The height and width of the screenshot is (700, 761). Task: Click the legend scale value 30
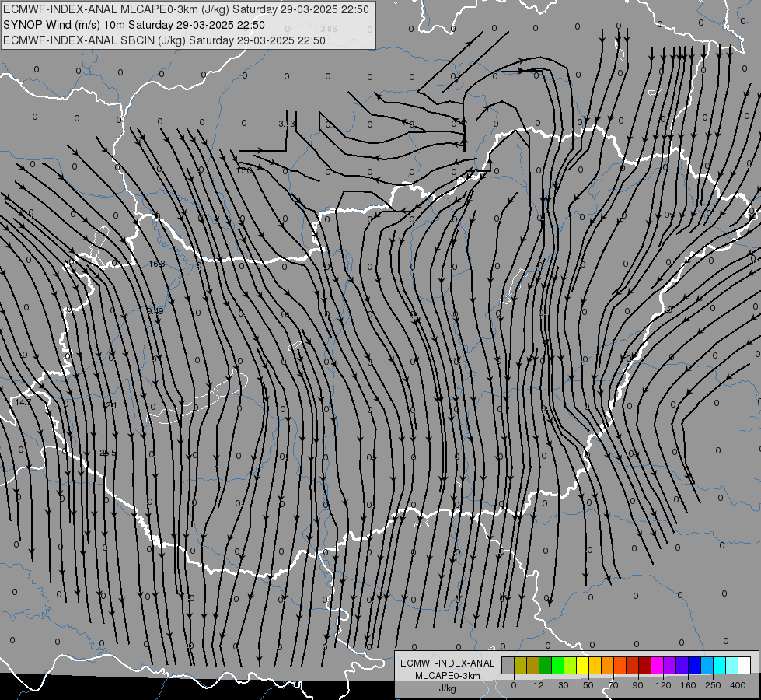(564, 686)
